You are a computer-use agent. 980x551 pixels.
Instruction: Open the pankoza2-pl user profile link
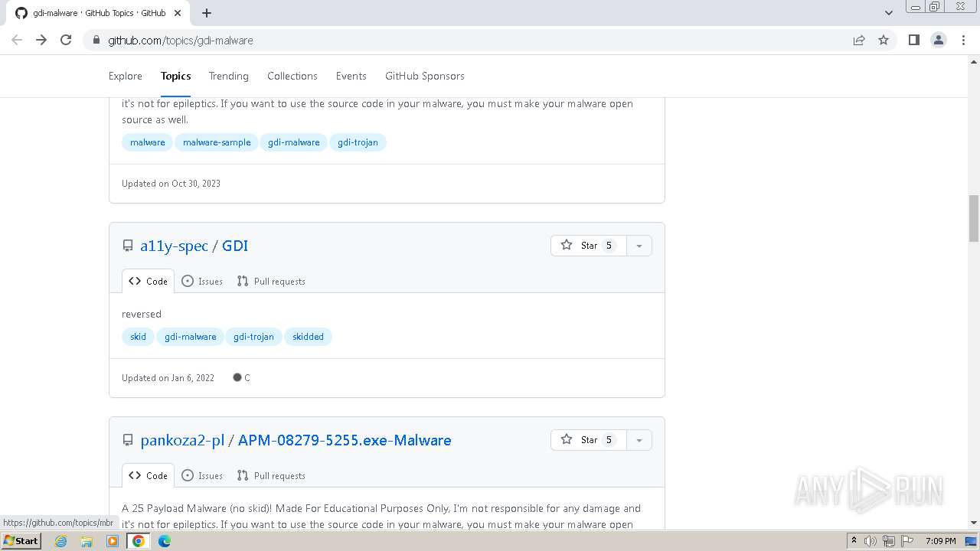pyautogui.click(x=182, y=440)
